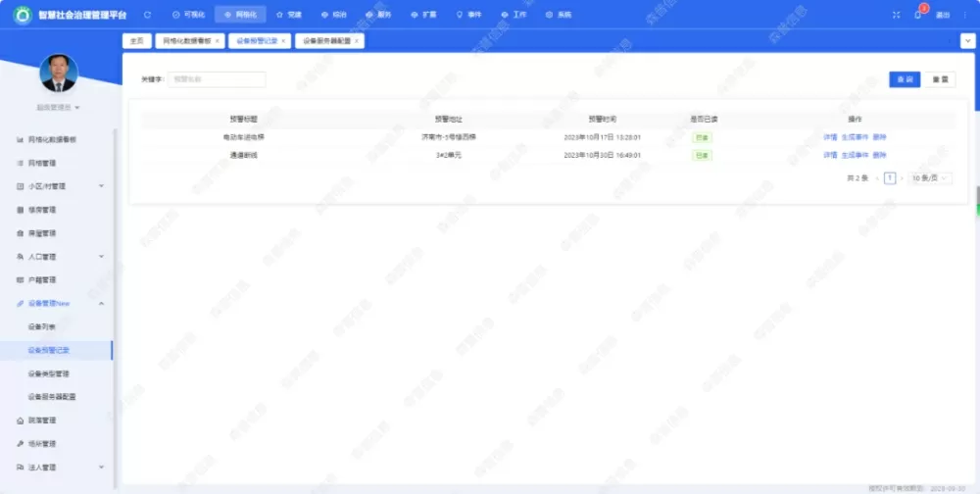
Task: Switch to the 设备服务器配置 tab
Action: [x=327, y=40]
